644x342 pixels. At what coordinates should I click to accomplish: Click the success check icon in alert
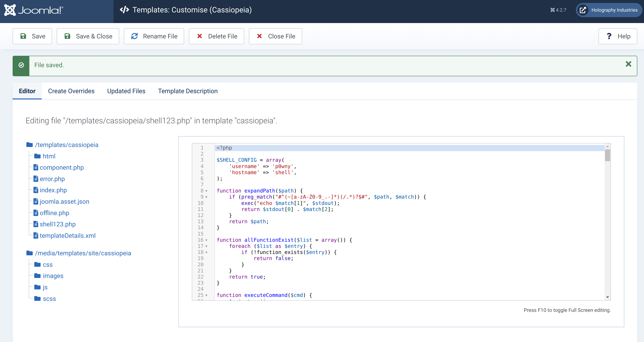tap(21, 65)
